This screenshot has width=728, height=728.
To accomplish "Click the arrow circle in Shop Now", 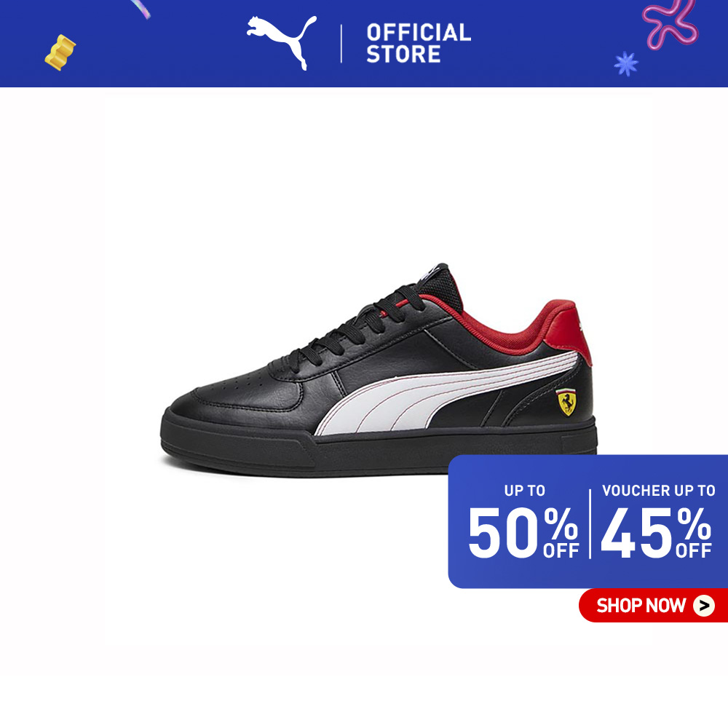I will coord(704,606).
